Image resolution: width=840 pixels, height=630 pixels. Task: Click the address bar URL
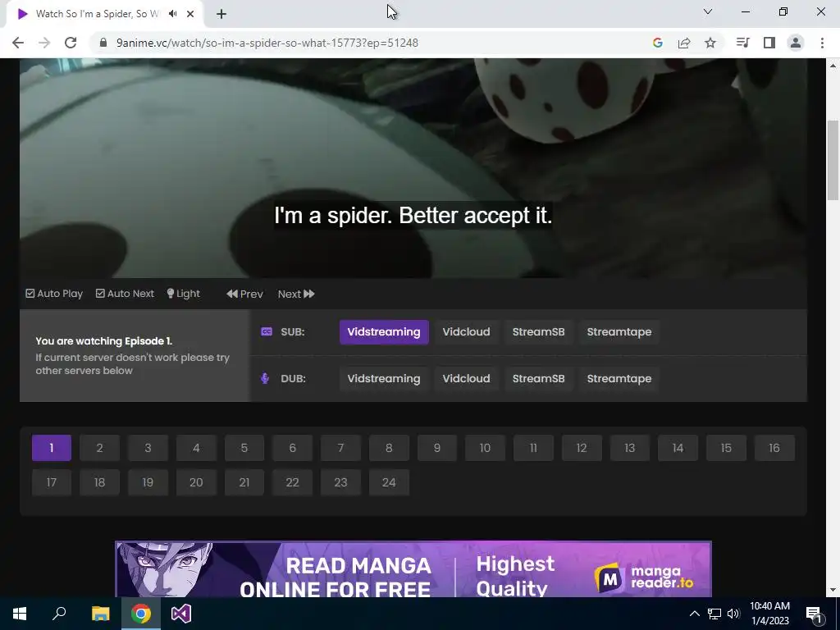267,43
